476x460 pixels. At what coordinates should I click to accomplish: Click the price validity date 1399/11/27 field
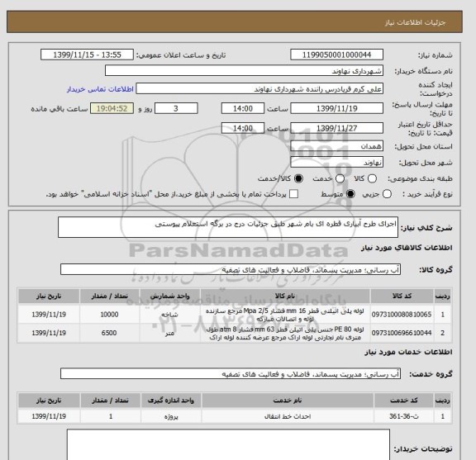[336, 128]
